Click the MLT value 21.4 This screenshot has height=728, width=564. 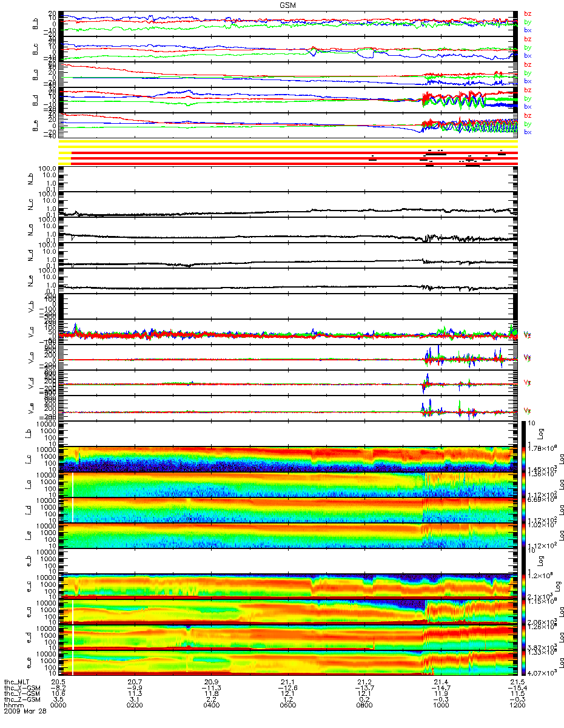click(440, 682)
